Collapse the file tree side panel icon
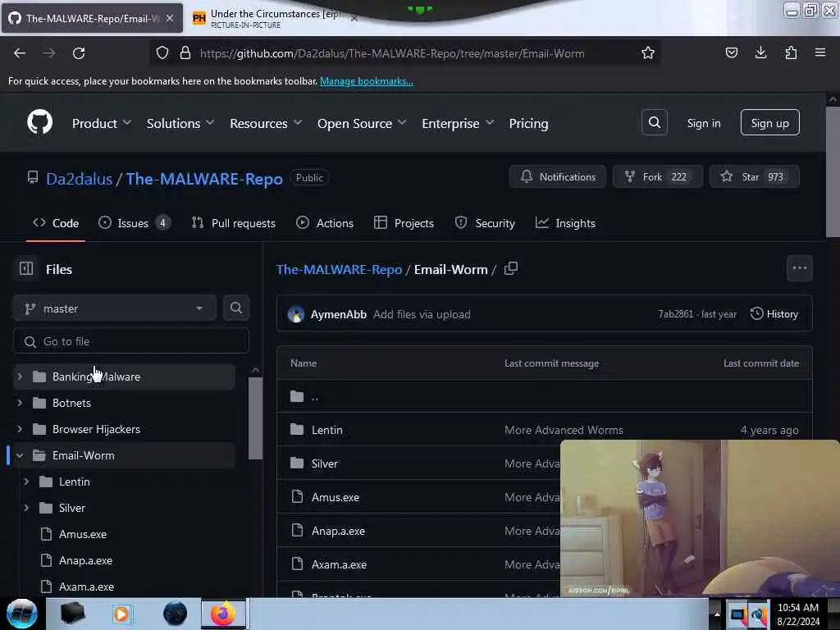The image size is (840, 630). 25,268
